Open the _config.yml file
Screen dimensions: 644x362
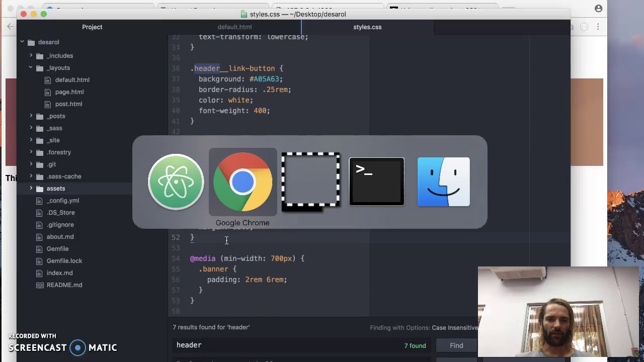pos(63,201)
